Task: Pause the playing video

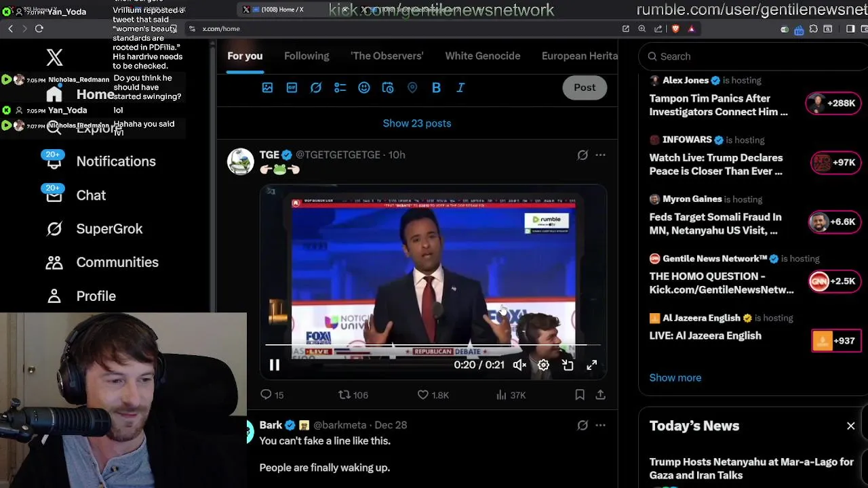Action: click(x=275, y=365)
